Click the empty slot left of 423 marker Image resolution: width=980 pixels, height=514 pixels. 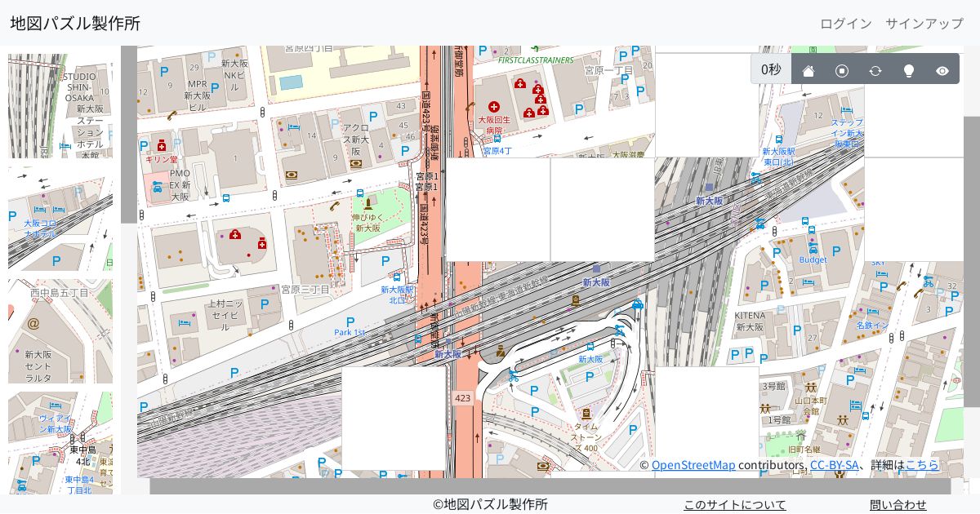click(394, 419)
